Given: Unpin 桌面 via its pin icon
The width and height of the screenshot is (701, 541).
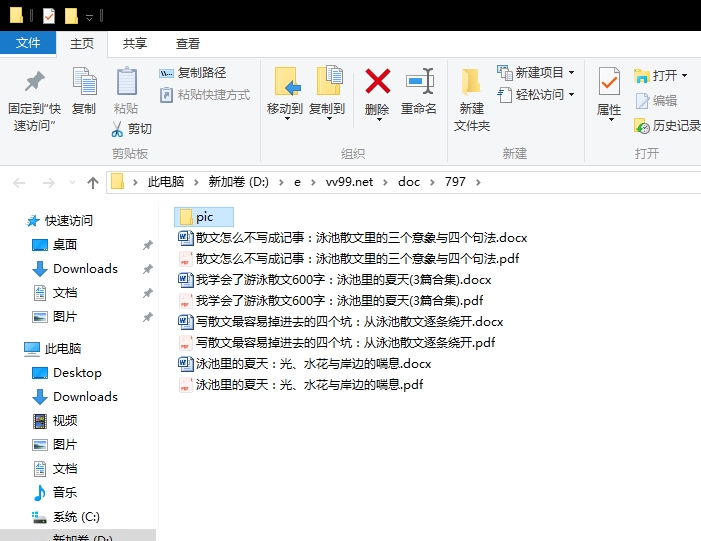Looking at the screenshot, I should (x=148, y=245).
